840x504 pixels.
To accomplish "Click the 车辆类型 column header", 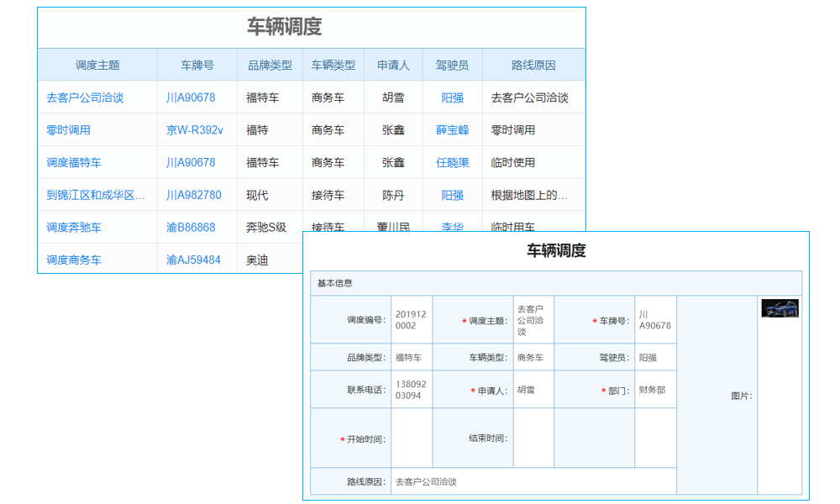I will [x=332, y=65].
